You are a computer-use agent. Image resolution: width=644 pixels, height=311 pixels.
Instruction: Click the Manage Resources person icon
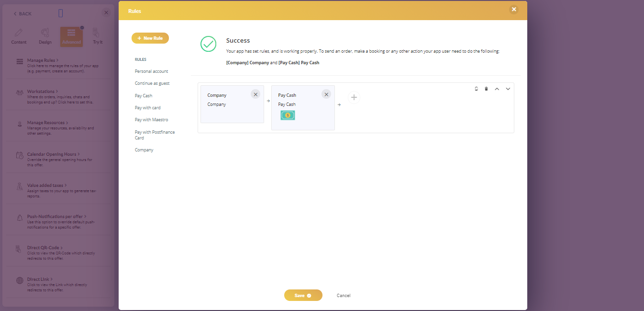coord(20,124)
